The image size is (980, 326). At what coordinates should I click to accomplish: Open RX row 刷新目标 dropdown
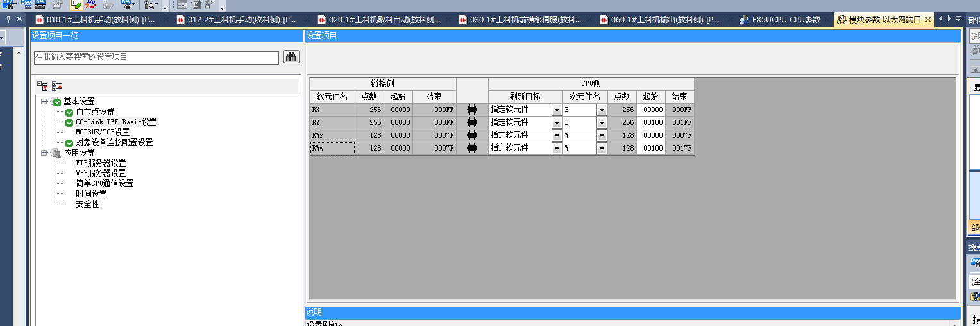[556, 110]
